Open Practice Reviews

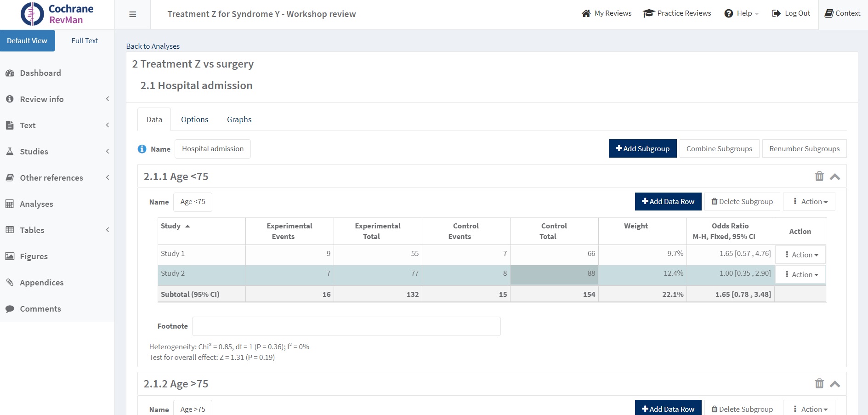point(677,13)
